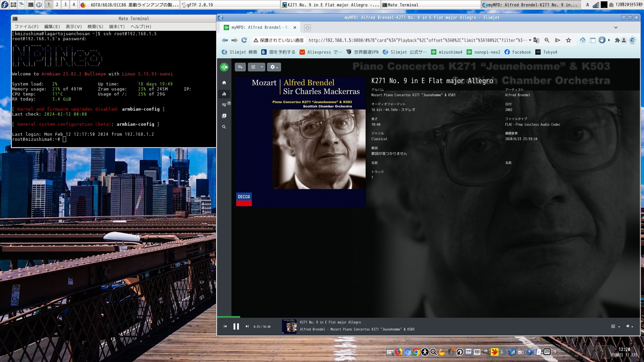Viewport: 644px width, 362px height.
Task: Skip to the next track
Action: click(x=247, y=326)
